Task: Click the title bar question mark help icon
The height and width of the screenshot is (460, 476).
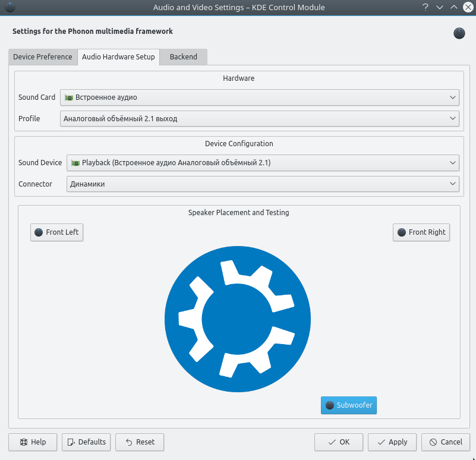Action: [x=425, y=7]
